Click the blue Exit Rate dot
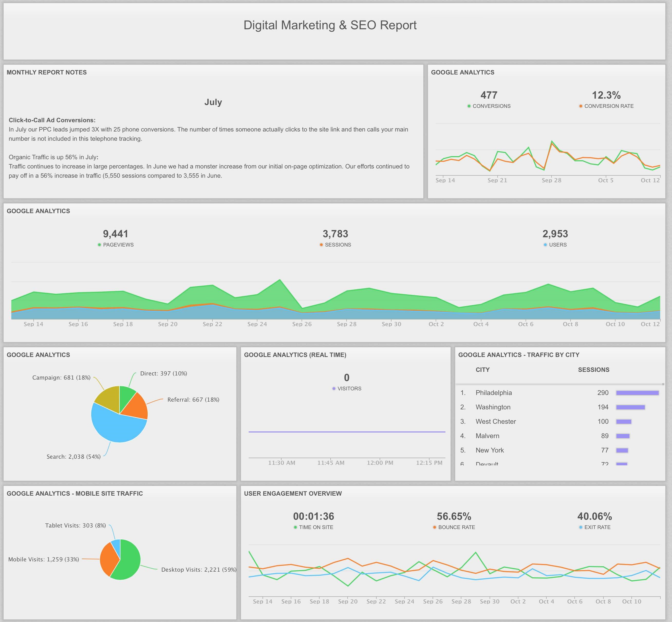Viewport: 672px width, 622px height. (x=581, y=527)
